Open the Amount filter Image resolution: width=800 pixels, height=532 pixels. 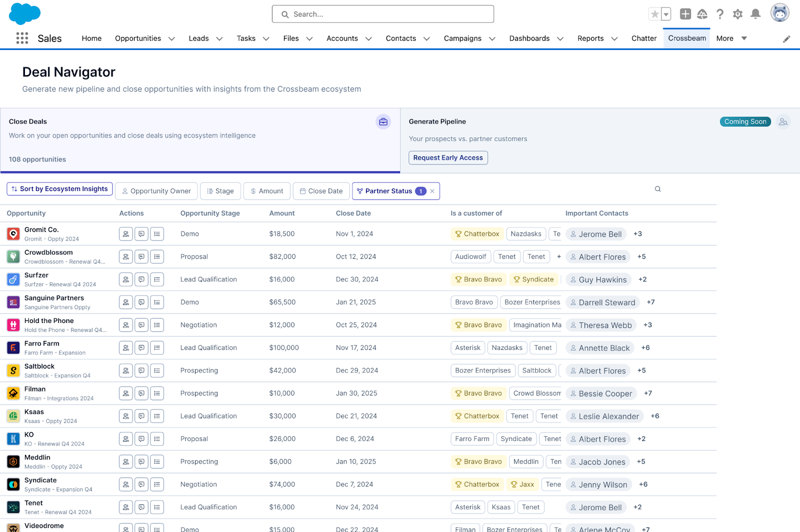(x=267, y=191)
